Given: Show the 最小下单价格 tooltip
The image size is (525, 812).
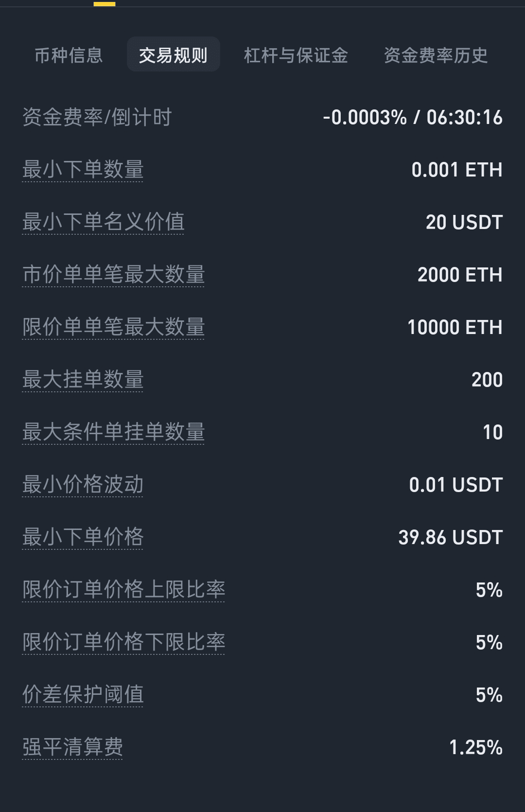Looking at the screenshot, I should (83, 537).
